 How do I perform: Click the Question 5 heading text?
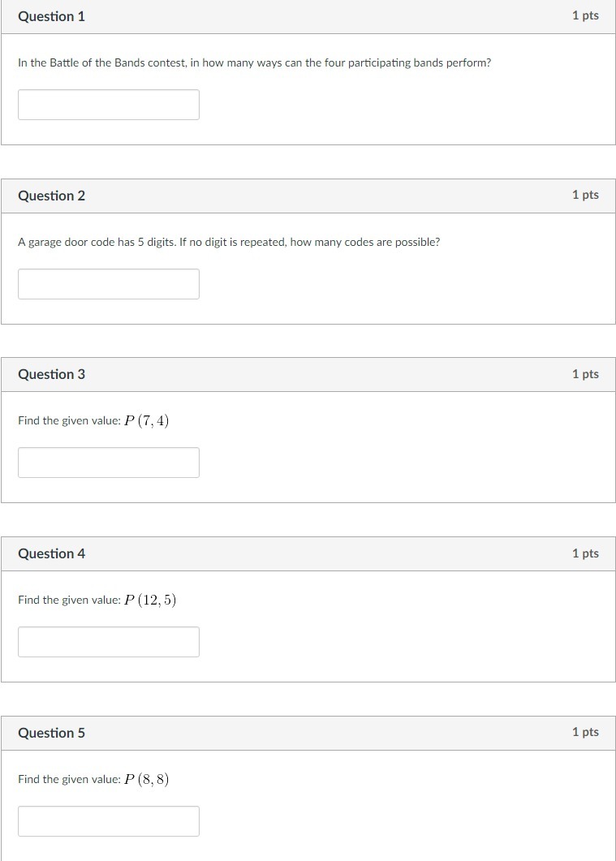tap(51, 733)
